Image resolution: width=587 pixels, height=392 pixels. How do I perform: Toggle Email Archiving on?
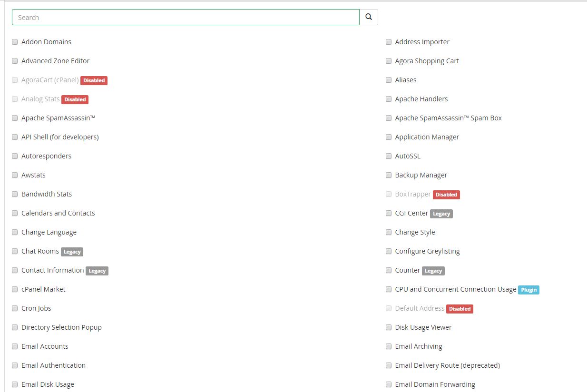point(389,346)
